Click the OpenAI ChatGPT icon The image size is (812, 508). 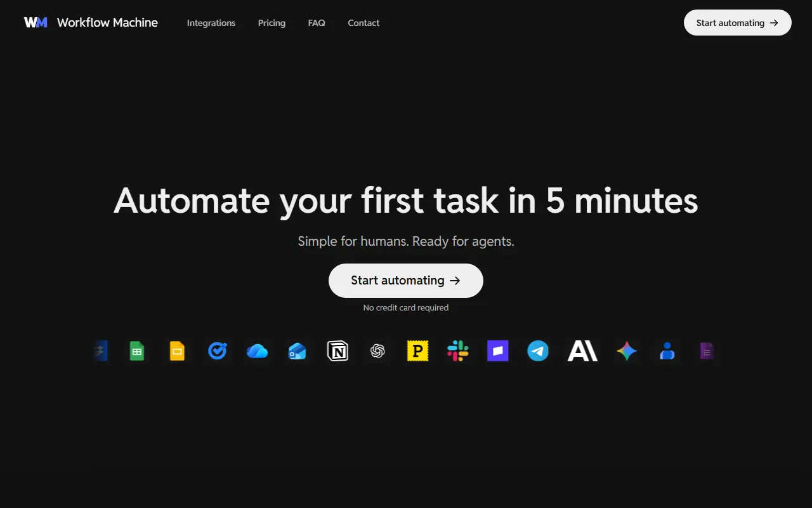(377, 351)
